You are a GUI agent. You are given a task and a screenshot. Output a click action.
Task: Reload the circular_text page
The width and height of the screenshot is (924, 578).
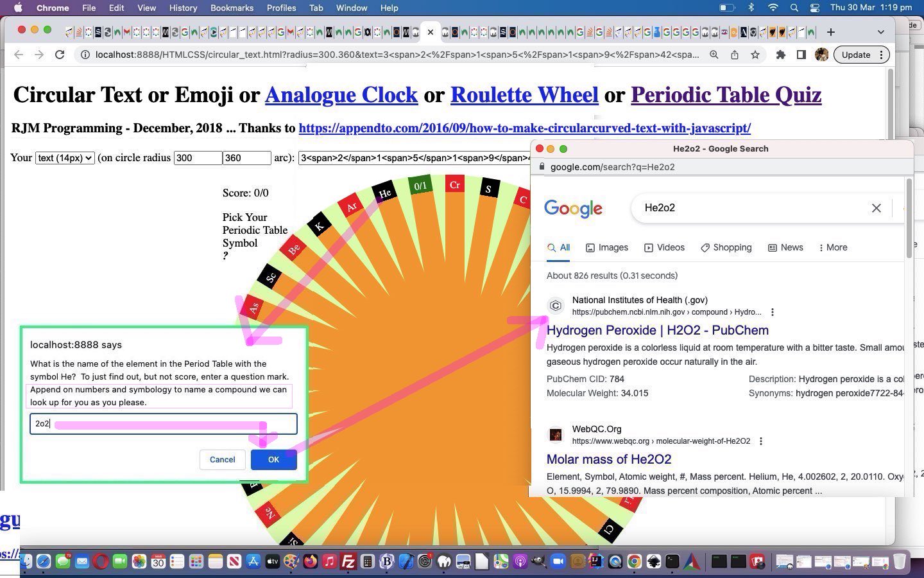60,55
